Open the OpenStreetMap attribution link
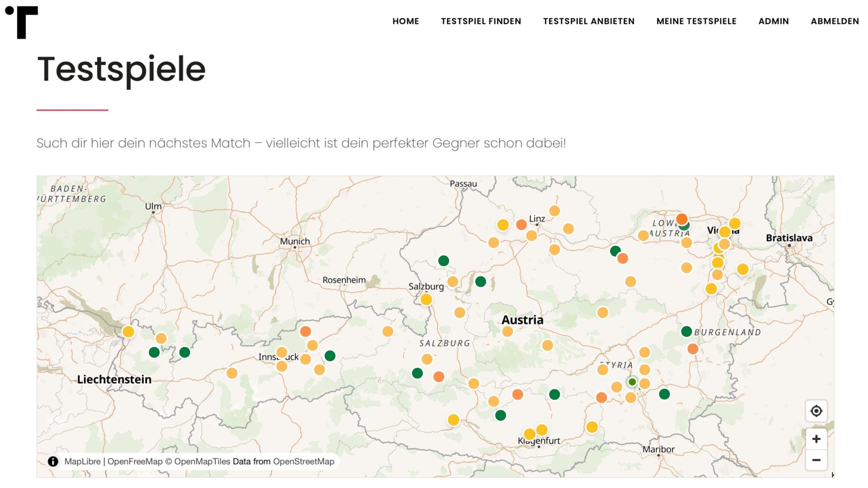 coord(303,461)
